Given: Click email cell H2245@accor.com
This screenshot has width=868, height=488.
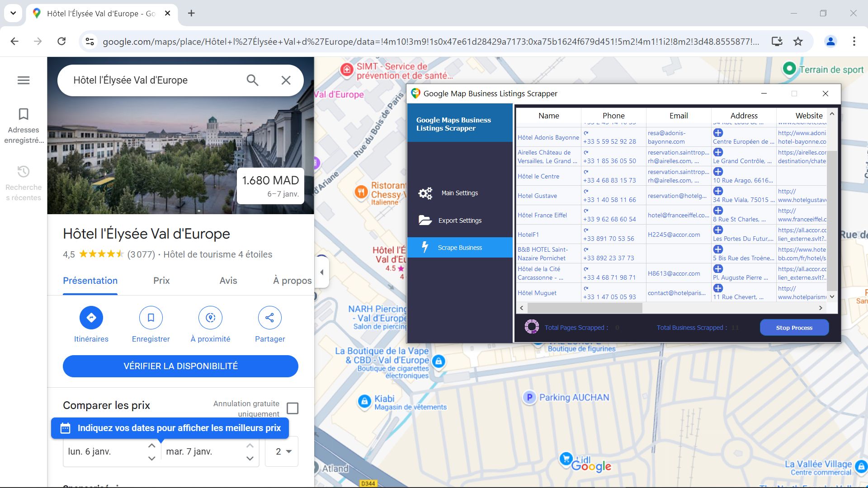Looking at the screenshot, I should pyautogui.click(x=679, y=235).
